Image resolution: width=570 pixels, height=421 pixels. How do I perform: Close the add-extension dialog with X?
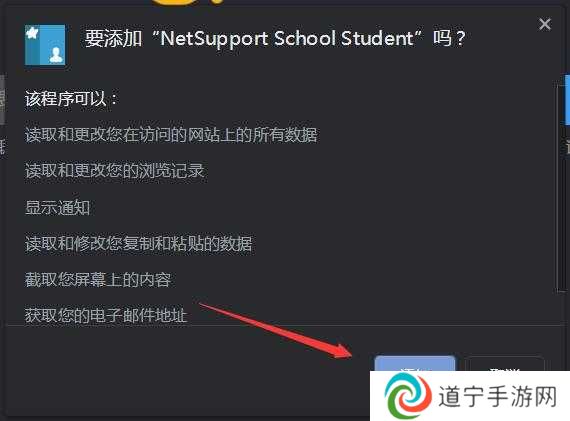545,24
